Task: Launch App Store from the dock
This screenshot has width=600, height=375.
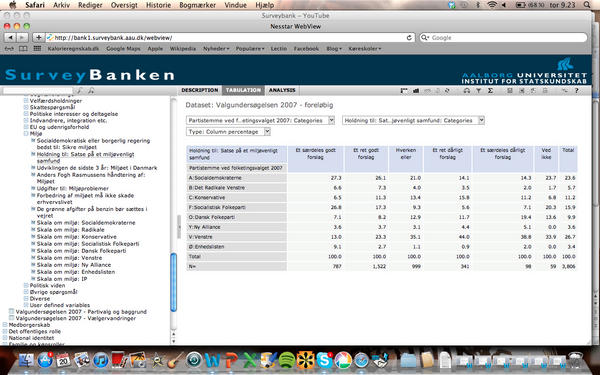Action: pos(45,360)
